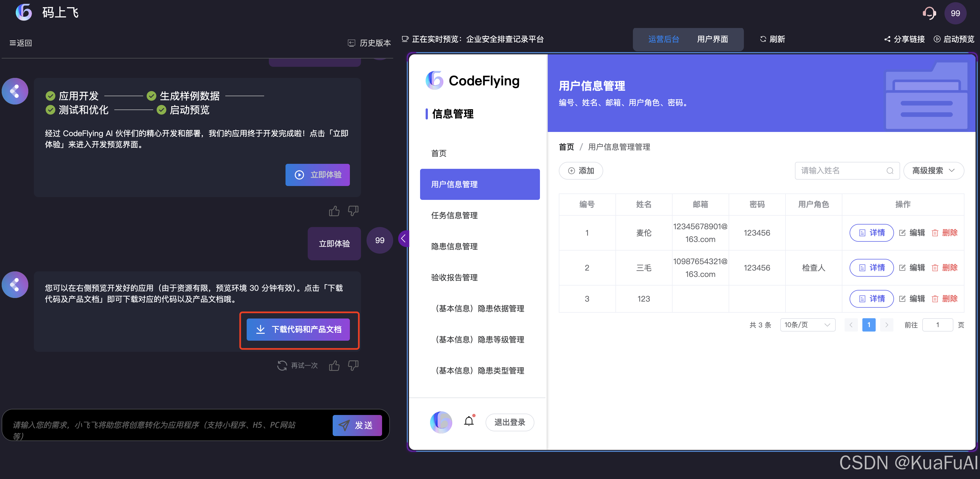Expand the 高级搜索 dropdown
The width and height of the screenshot is (980, 479).
click(933, 171)
